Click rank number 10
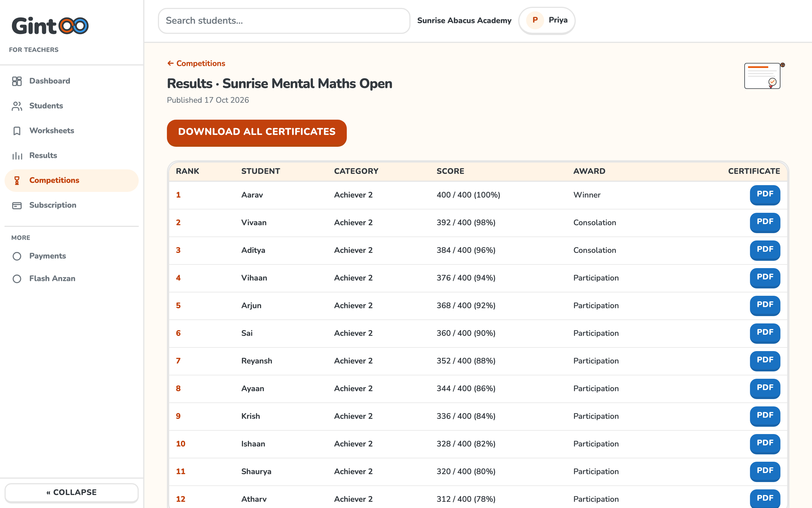The width and height of the screenshot is (812, 508). 180,444
